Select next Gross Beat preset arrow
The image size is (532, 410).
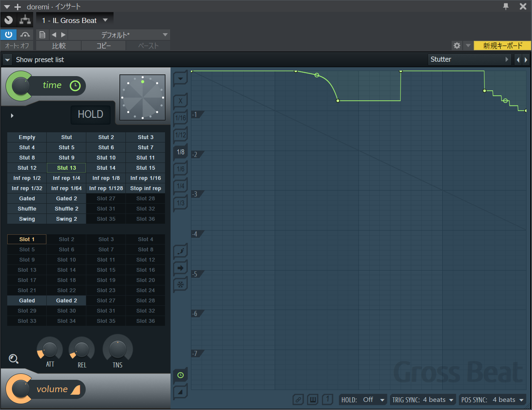tap(526, 60)
